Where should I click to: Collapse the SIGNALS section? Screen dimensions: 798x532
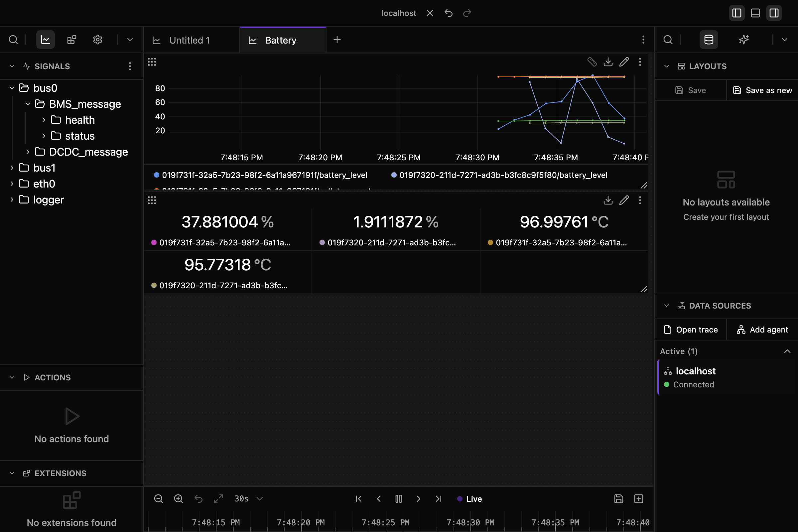tap(12, 66)
